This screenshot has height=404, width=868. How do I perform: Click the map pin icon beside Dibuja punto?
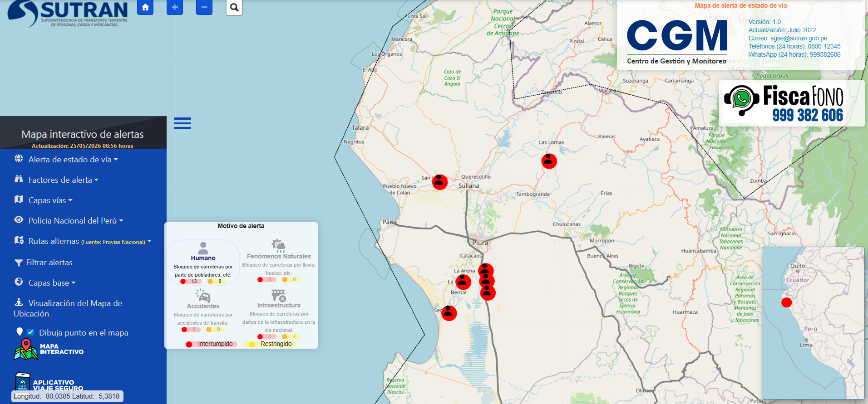20,331
